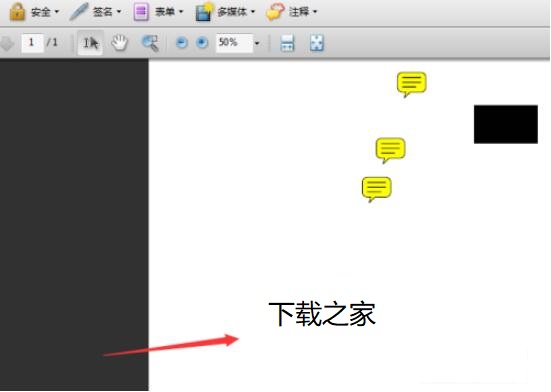Viewport: 551px width, 392px height.
Task: Open the 多媒体 (Multimedia) menu
Action: 225,12
